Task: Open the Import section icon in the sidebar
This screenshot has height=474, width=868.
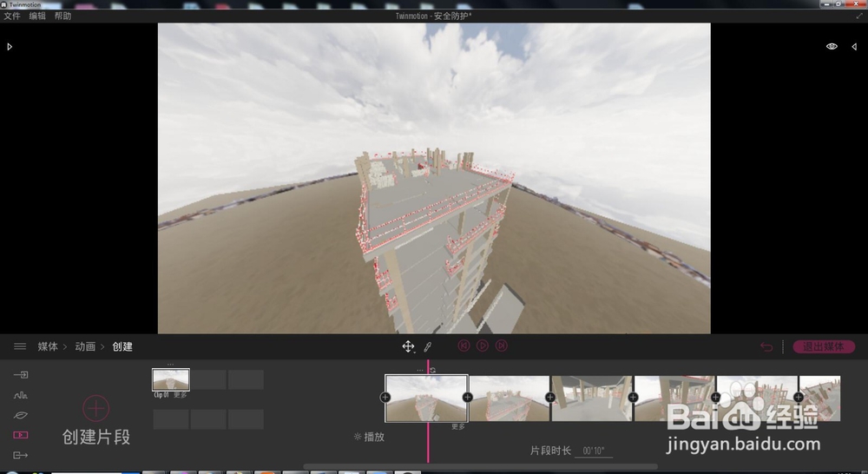Action: coord(21,375)
